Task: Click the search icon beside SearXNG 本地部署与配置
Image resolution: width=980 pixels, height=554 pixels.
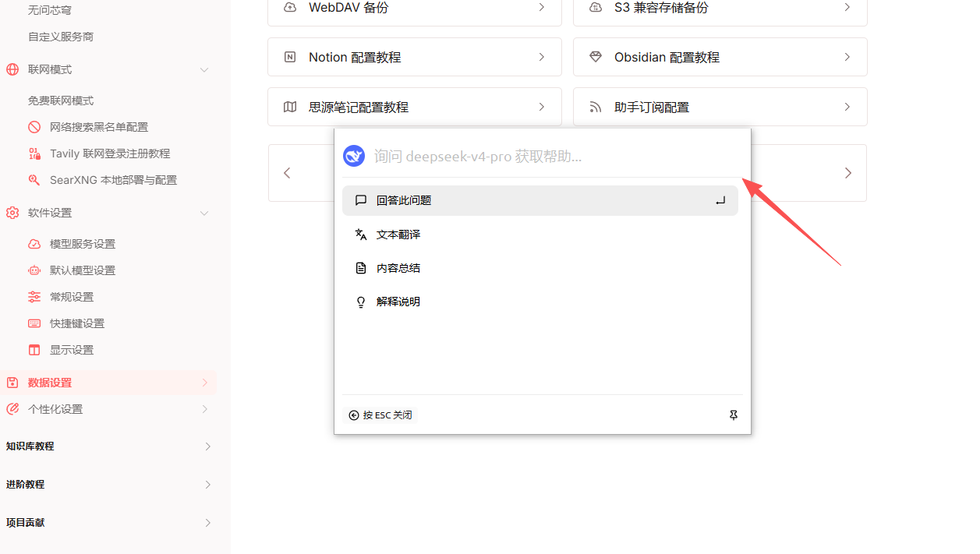Action: click(x=34, y=180)
